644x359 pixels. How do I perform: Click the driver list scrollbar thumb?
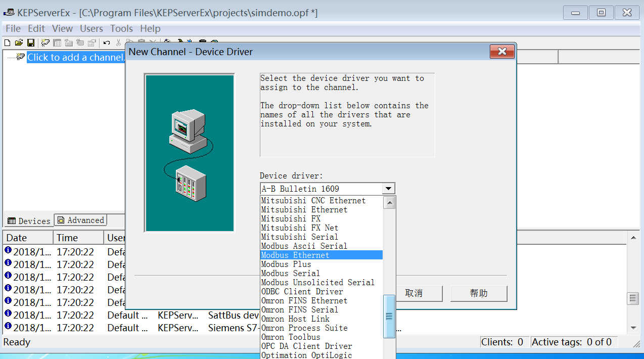[x=389, y=317]
